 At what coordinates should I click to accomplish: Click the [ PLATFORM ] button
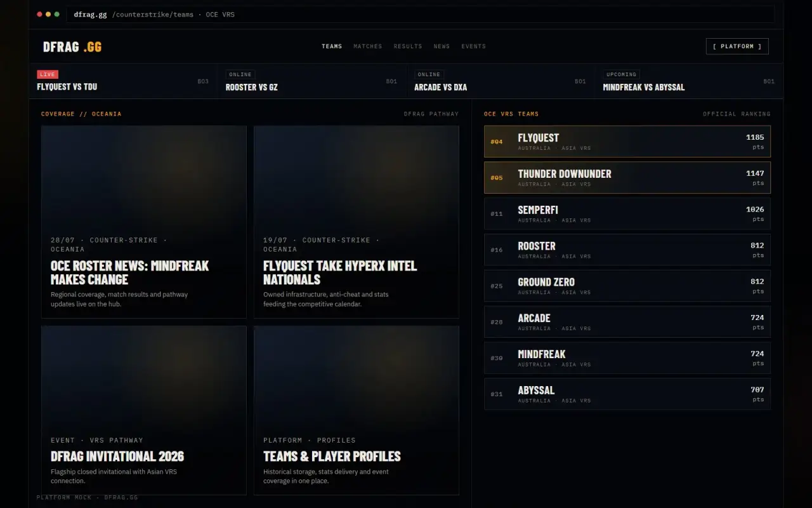737,46
